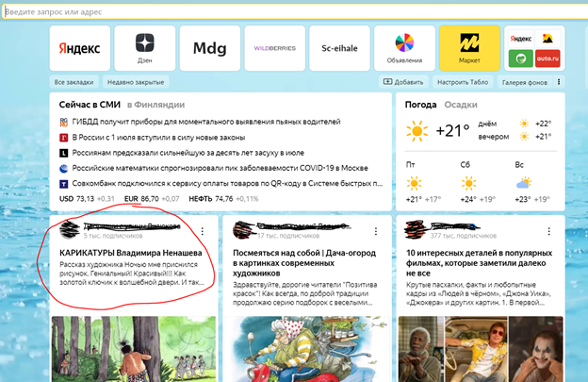The image size is (588, 382).
Task: Open Недавно закрытые list
Action: pos(136,82)
